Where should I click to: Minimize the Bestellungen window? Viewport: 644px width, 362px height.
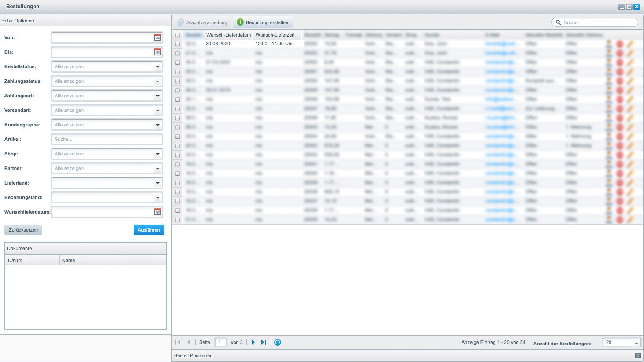tap(622, 7)
